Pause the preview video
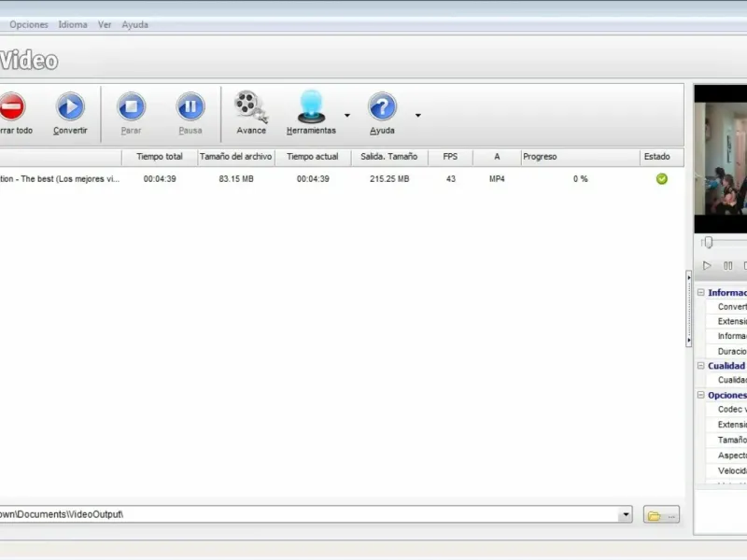Image resolution: width=747 pixels, height=560 pixels. (x=728, y=266)
